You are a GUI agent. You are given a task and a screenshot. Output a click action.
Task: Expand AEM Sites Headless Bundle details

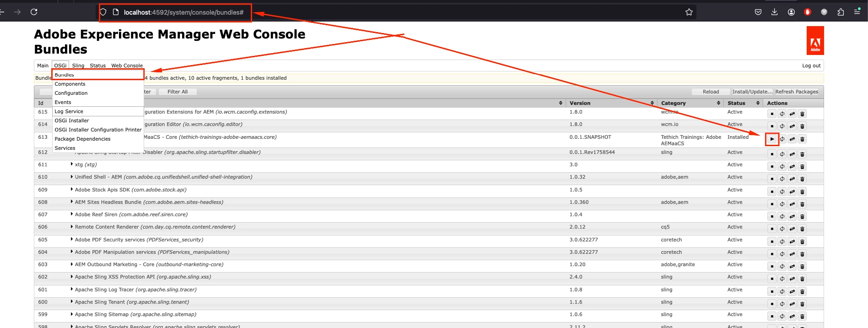click(72, 202)
